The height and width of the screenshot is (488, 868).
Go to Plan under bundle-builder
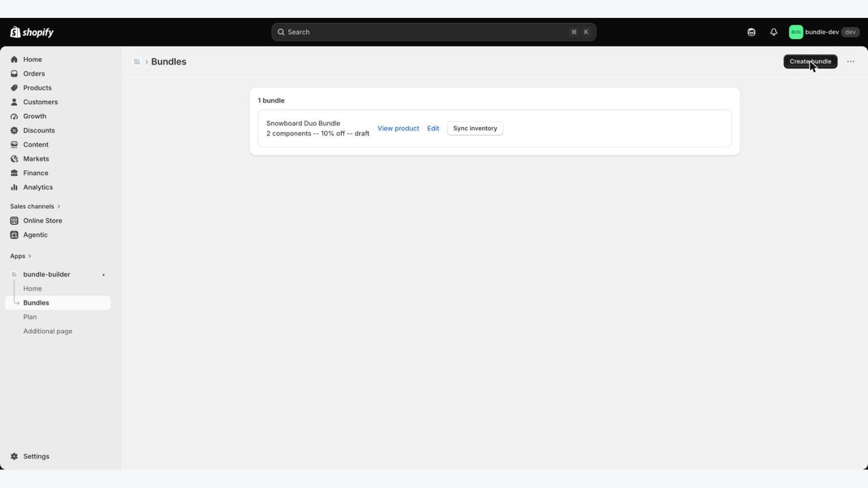click(x=30, y=317)
